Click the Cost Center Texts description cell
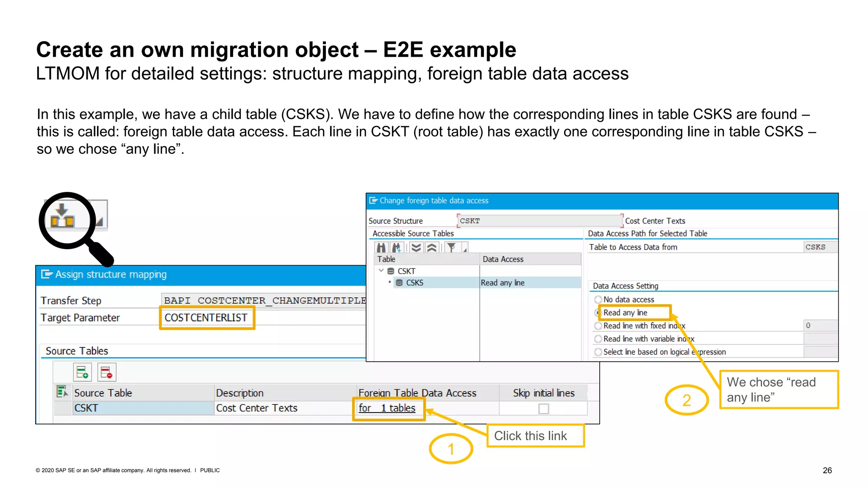Viewport: 868px width, 488px height. tap(285, 408)
